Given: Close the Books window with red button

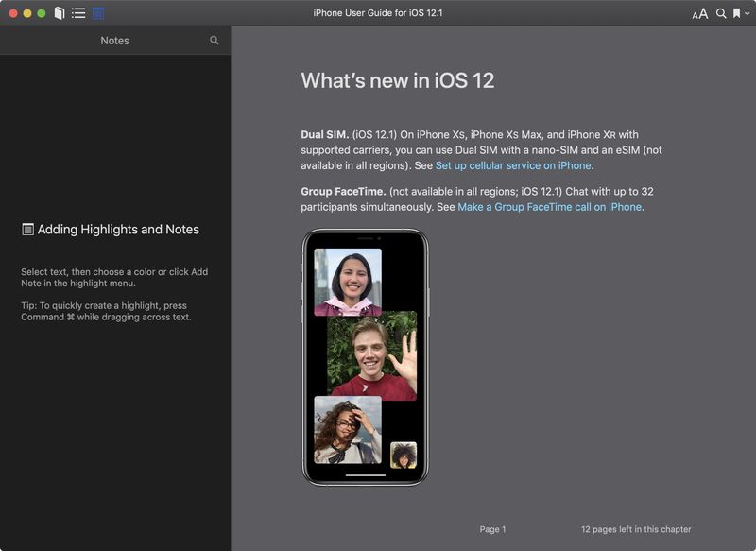Looking at the screenshot, I should point(13,13).
